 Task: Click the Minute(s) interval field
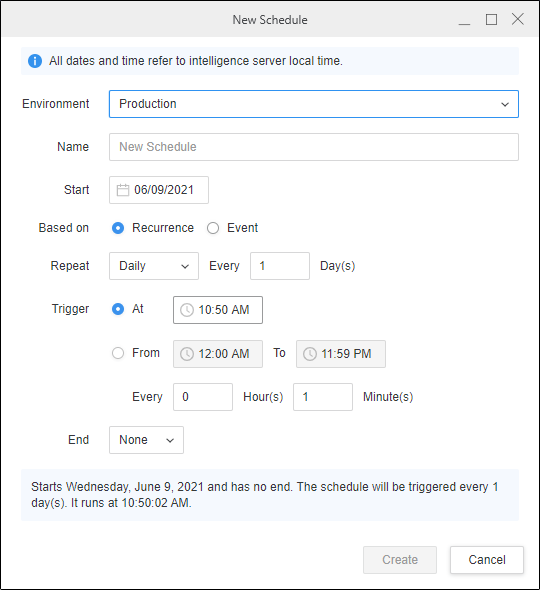323,397
